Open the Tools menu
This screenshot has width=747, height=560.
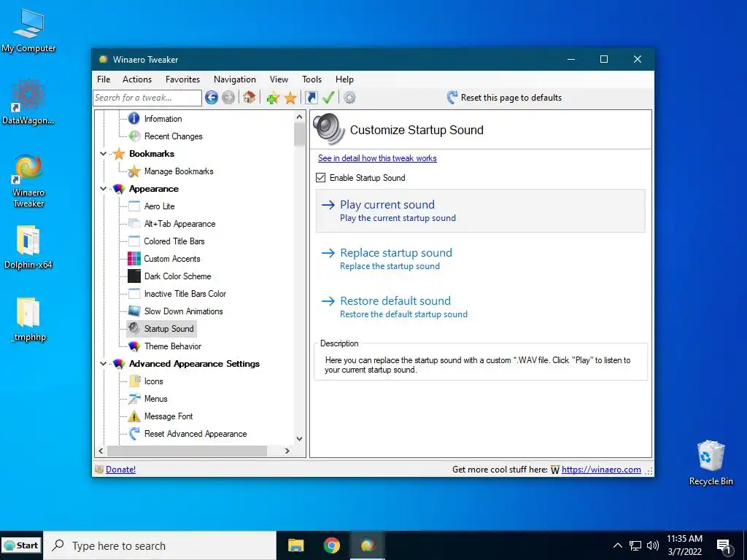311,79
